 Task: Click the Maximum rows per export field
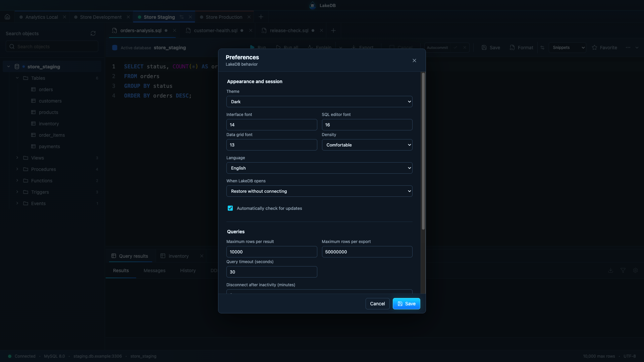367,252
